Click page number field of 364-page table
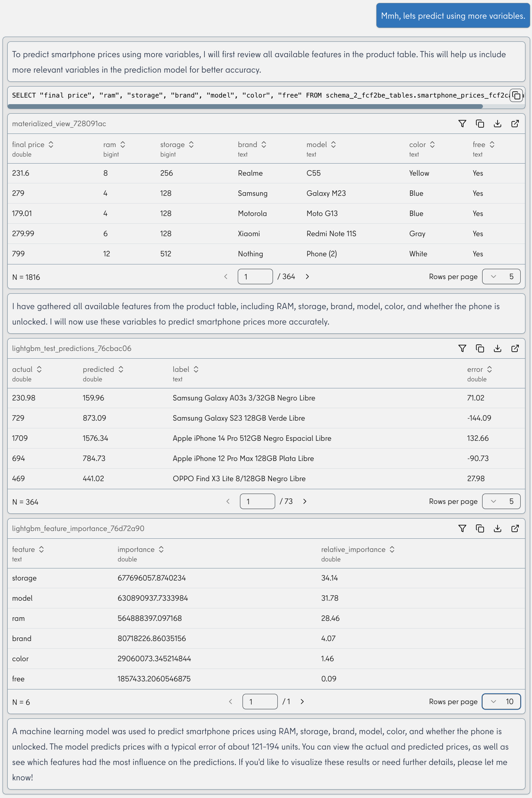 (x=255, y=277)
